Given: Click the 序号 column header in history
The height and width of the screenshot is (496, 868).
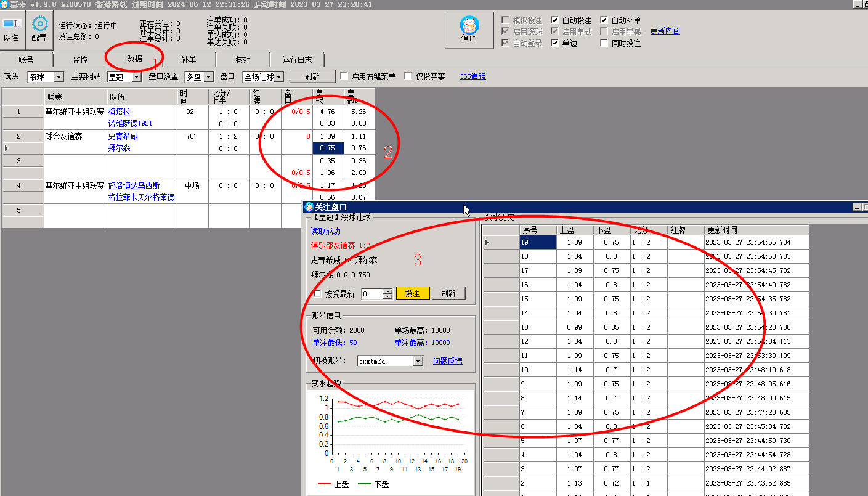Looking at the screenshot, I should [538, 230].
